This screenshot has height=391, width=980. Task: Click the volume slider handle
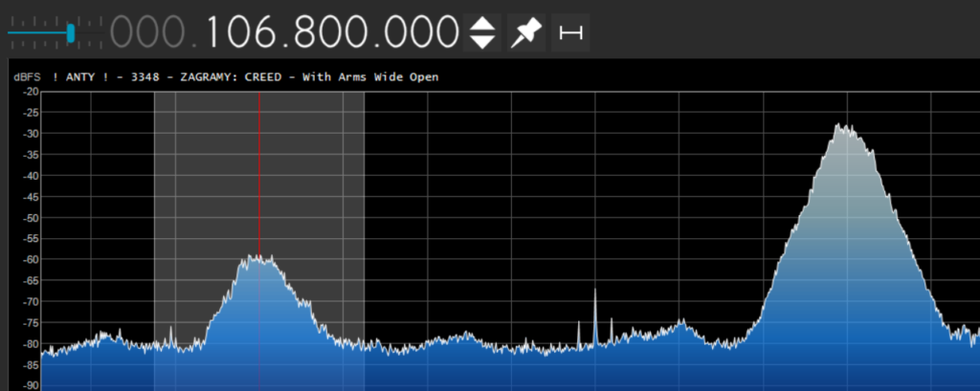[x=71, y=33]
